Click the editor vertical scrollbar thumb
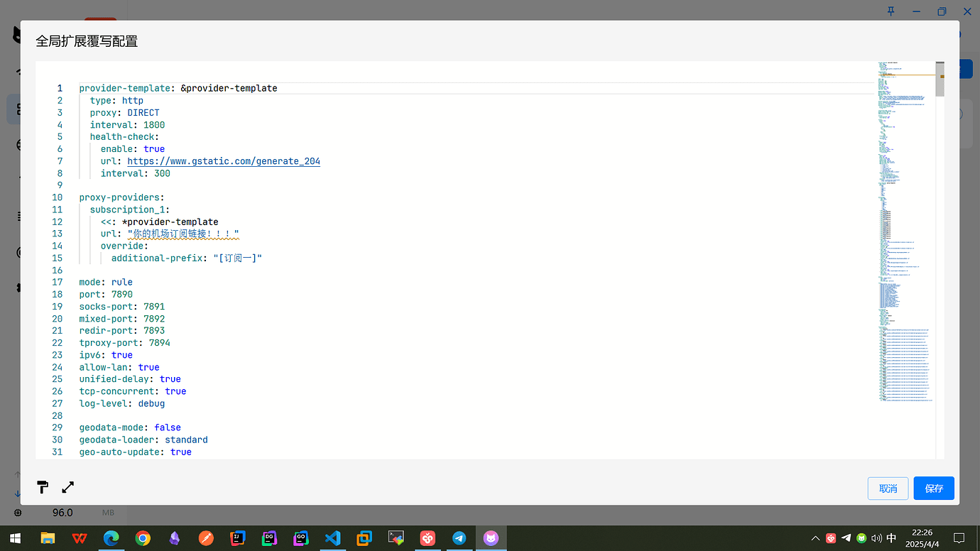 pyautogui.click(x=940, y=79)
